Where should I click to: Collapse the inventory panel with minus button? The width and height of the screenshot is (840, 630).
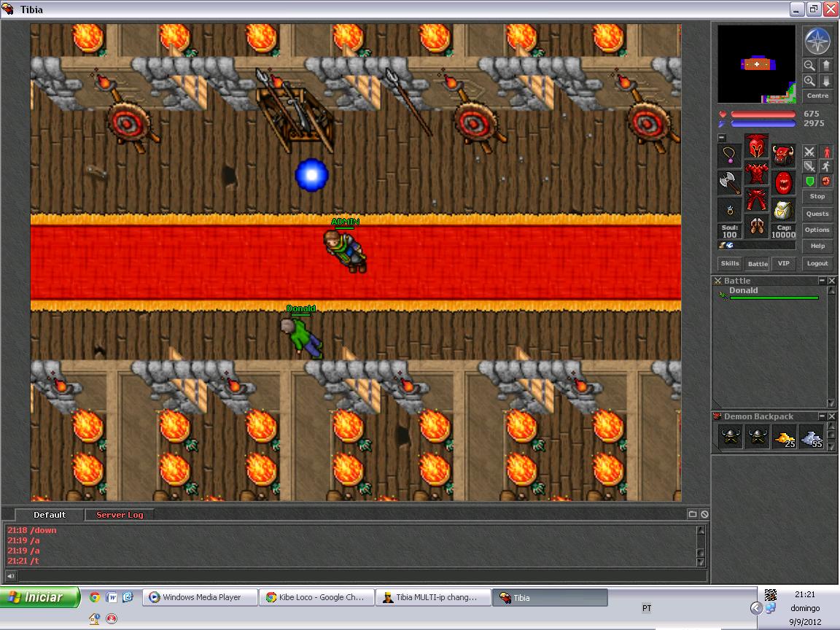722,138
